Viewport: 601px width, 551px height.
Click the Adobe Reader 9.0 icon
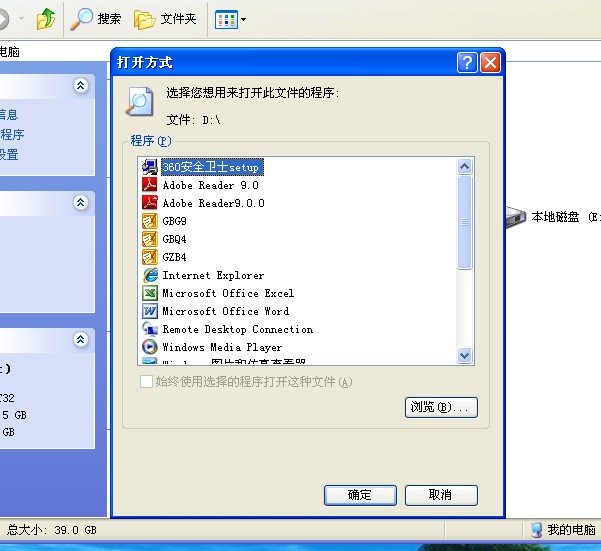tap(149, 184)
